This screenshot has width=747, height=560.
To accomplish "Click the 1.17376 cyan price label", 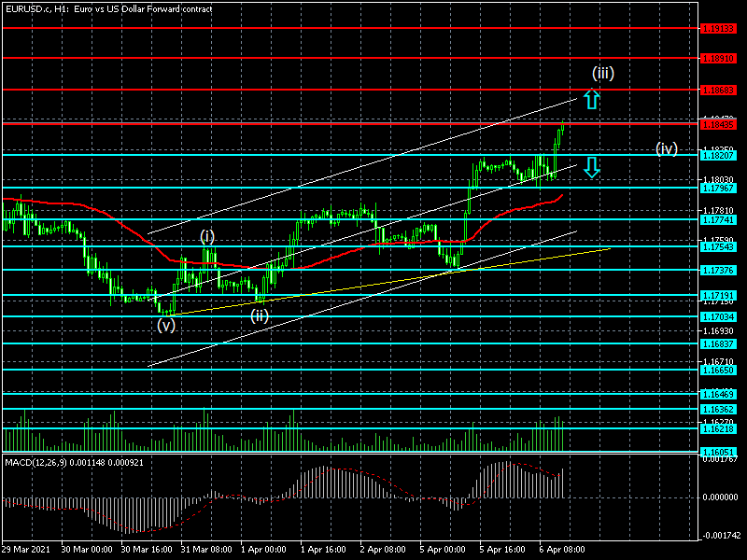I will coord(718,270).
